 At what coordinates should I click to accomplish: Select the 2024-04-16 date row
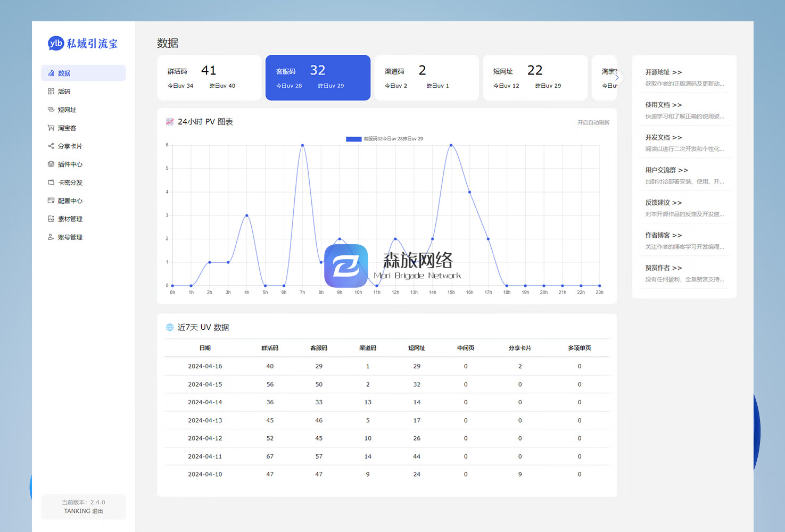387,366
